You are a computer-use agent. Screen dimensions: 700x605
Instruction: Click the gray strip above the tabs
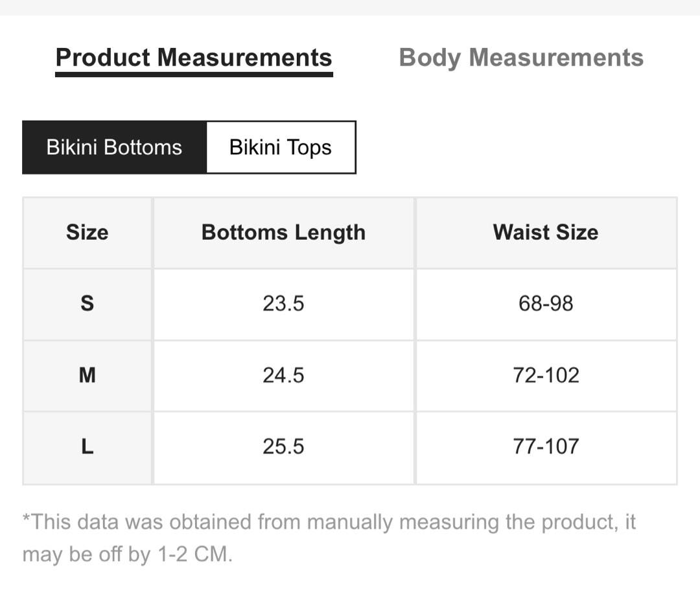pos(350,8)
